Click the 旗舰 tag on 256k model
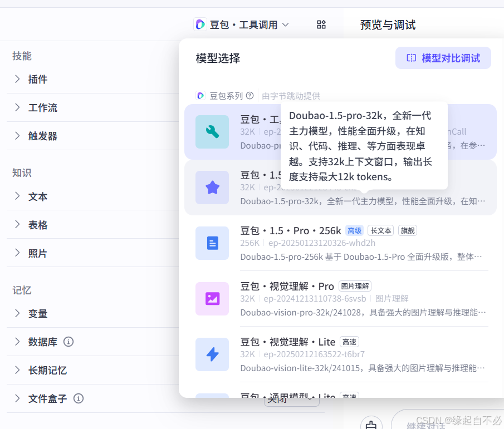 pos(408,230)
